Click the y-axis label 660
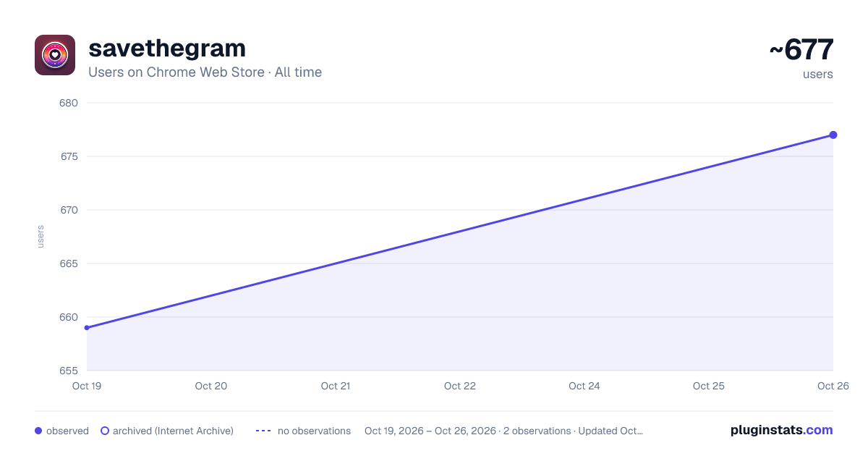868x456 pixels. point(68,317)
